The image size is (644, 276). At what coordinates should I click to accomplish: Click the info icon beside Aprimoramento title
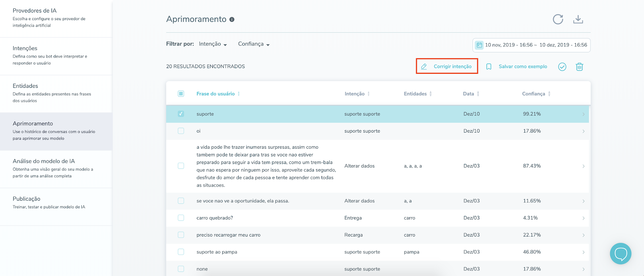(232, 19)
